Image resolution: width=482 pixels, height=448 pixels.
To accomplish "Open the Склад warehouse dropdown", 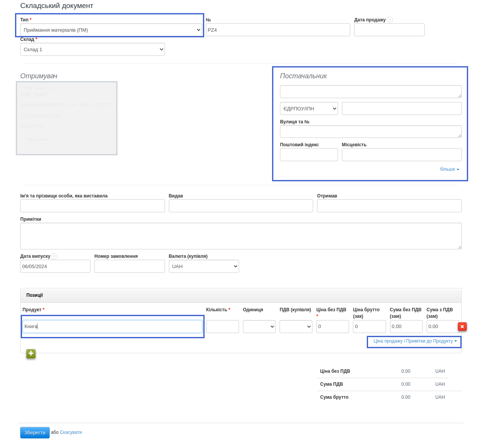I will 92,49.
